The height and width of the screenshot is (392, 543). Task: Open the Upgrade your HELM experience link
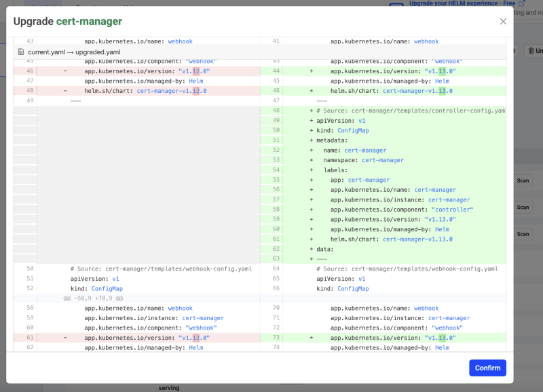[x=462, y=3]
